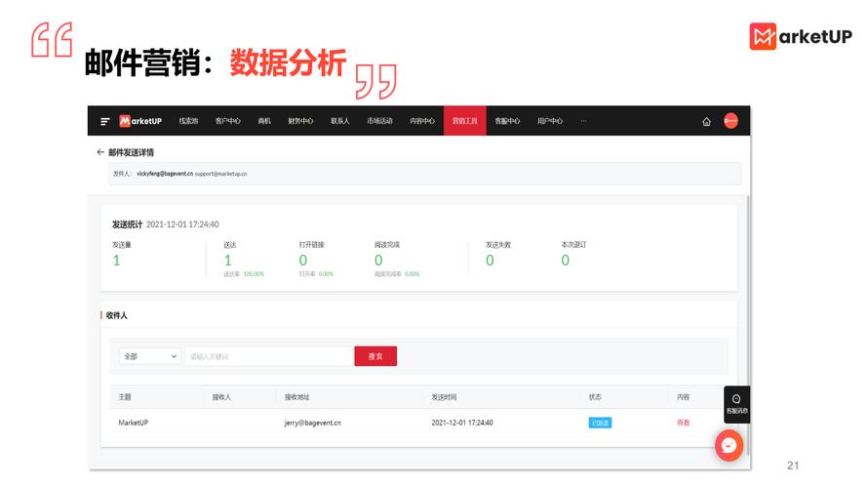
Task: Click the 送达率 100.00% text
Action: pos(244,274)
